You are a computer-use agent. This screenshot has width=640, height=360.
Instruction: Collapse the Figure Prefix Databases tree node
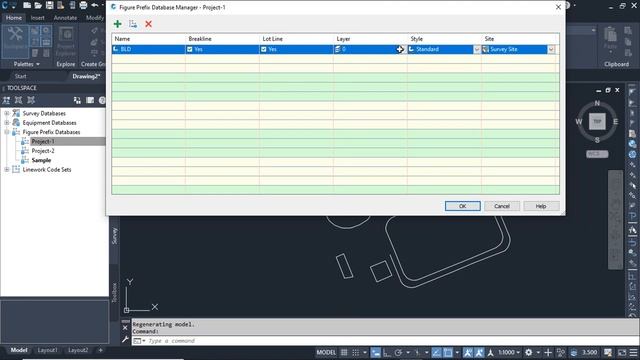click(7, 132)
